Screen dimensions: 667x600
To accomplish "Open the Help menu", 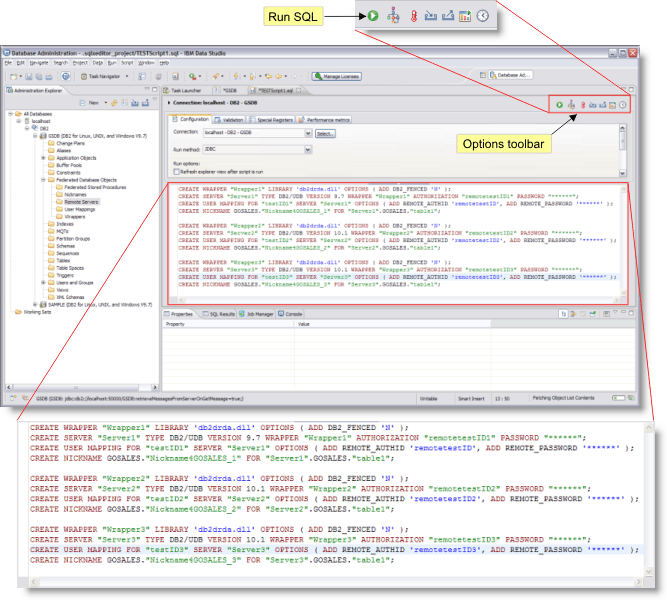I will 164,63.
